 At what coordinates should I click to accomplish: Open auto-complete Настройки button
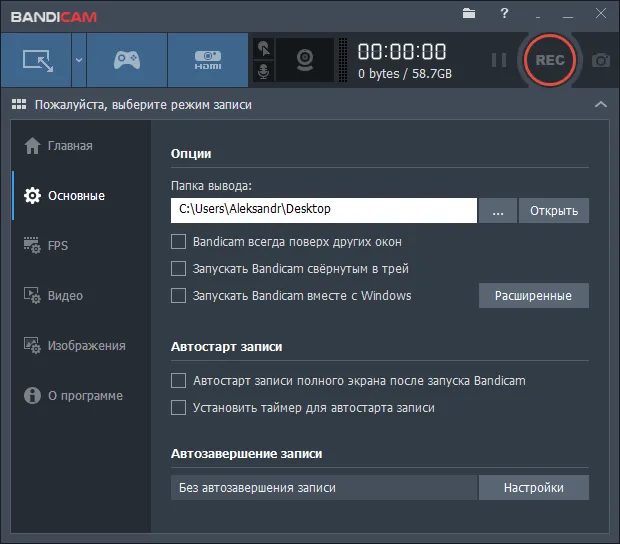(x=533, y=487)
